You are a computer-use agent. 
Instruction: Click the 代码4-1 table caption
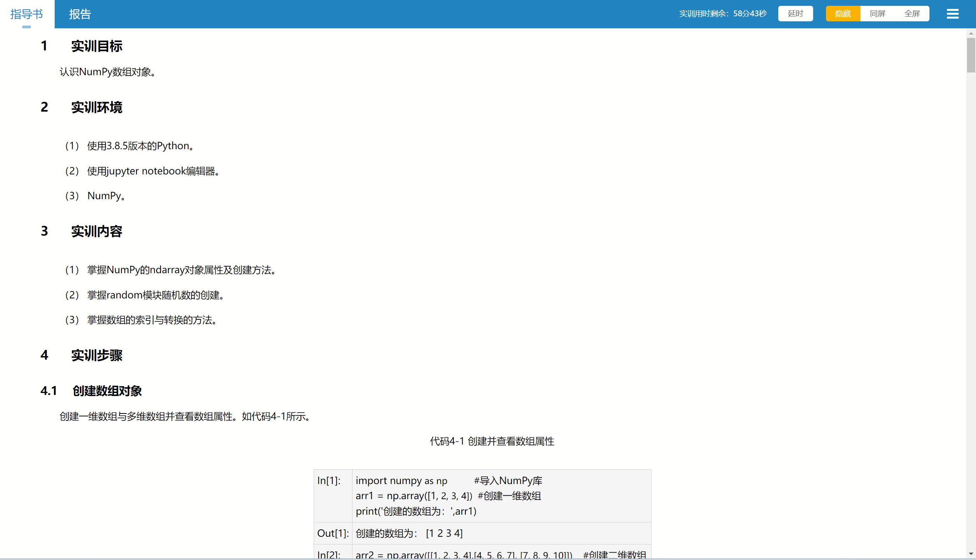coord(492,441)
